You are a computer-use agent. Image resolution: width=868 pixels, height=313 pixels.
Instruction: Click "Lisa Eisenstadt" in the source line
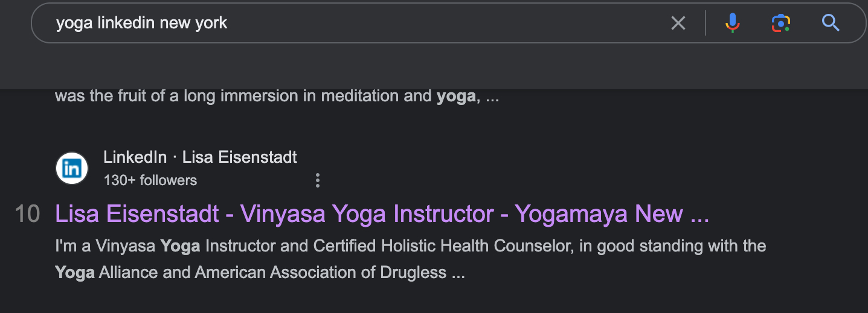click(x=240, y=157)
